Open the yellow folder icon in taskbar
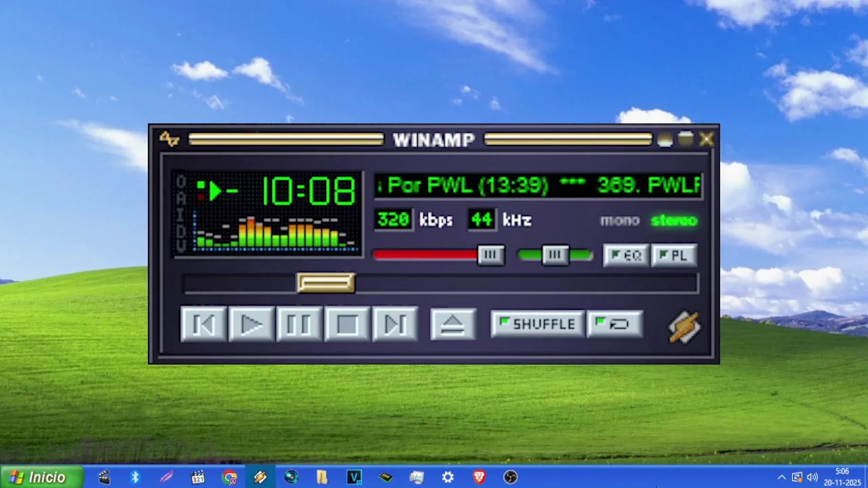 (323, 477)
